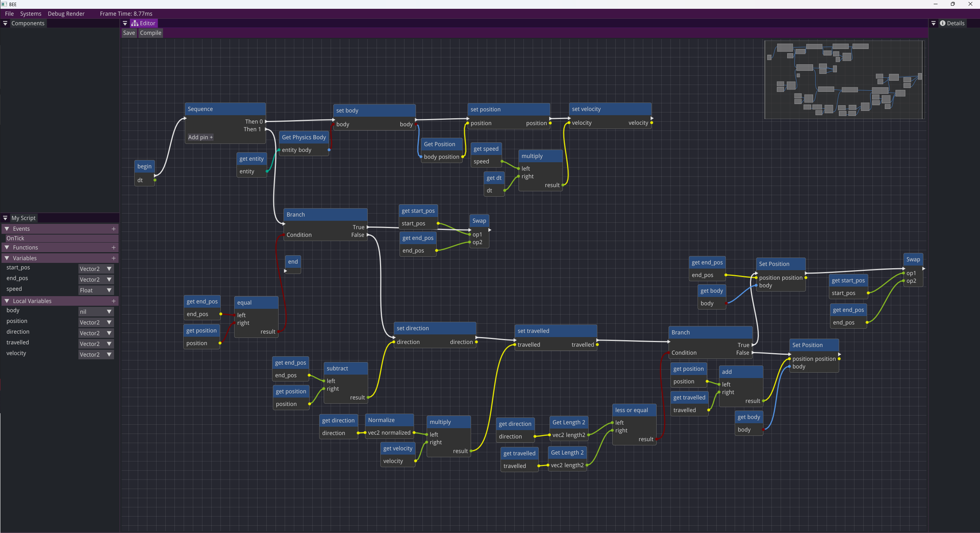Image resolution: width=980 pixels, height=533 pixels.
Task: Click the Save button
Action: tap(129, 33)
